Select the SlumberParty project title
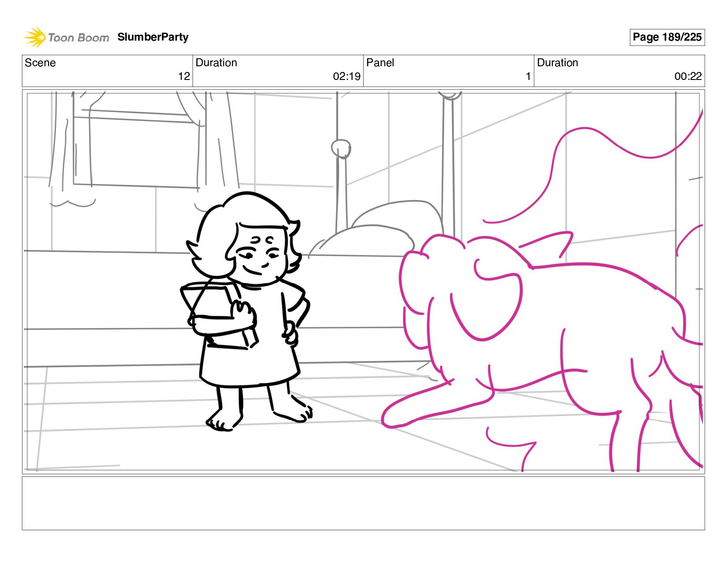Image resolution: width=728 pixels, height=563 pixels. pos(153,37)
